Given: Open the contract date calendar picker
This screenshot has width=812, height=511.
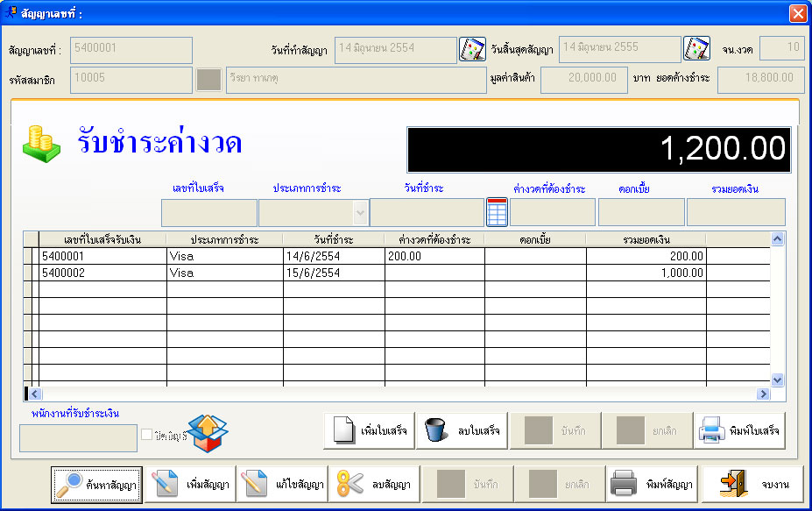Looking at the screenshot, I should tap(472, 49).
